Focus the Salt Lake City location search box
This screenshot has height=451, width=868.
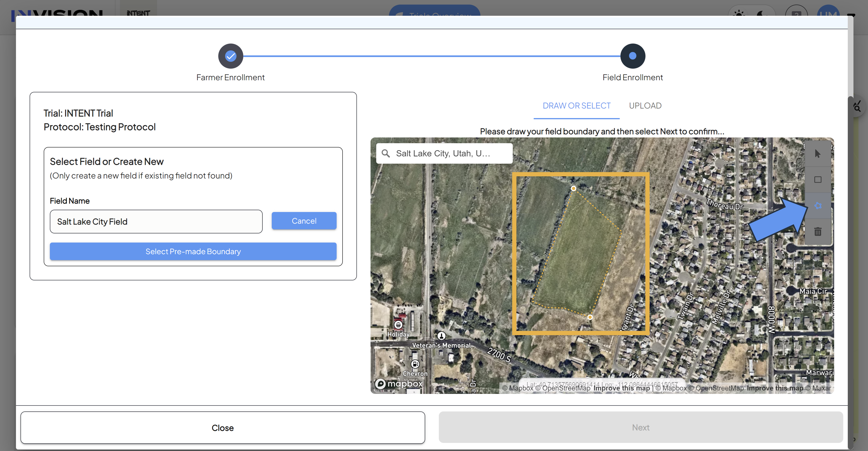pos(444,153)
